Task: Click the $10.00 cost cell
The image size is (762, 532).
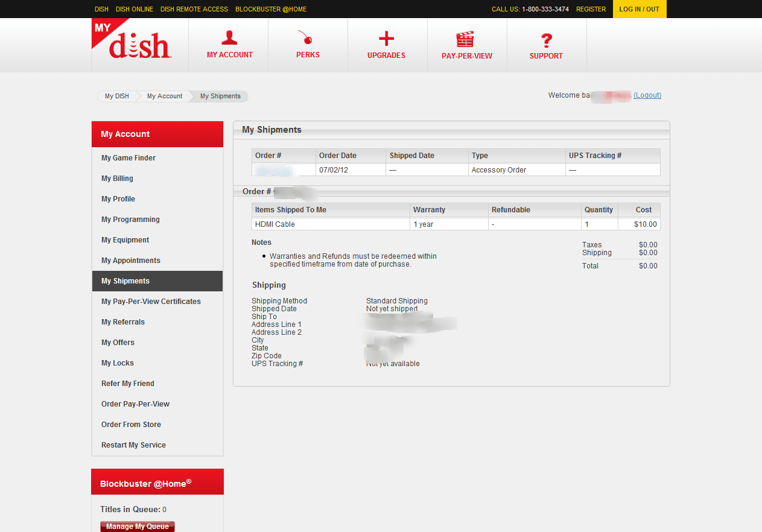Action: click(640, 224)
